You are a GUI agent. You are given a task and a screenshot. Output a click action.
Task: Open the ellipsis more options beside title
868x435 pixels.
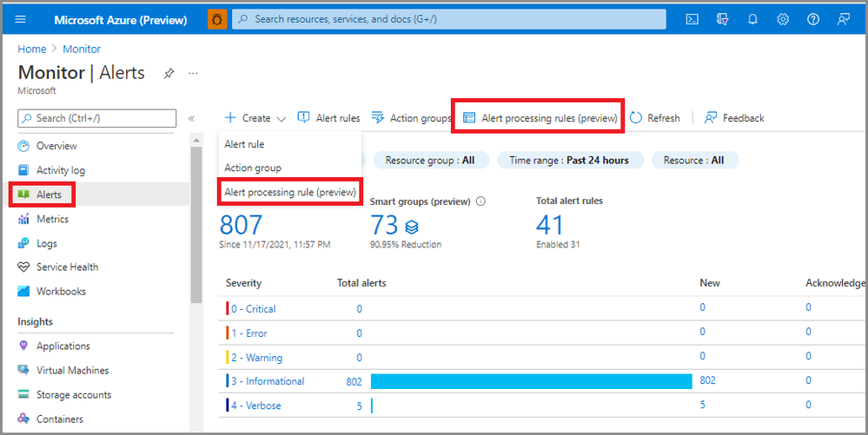point(193,73)
